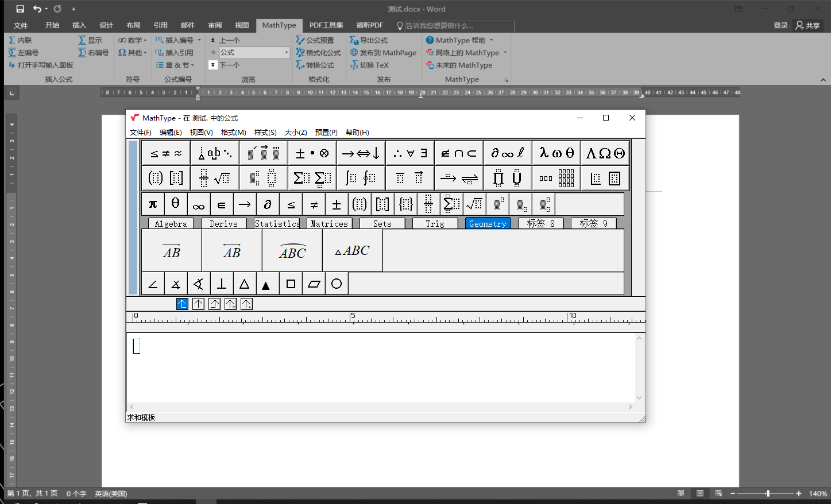Open lowercase Greek letters palette
This screenshot has width=831, height=504.
click(556, 153)
